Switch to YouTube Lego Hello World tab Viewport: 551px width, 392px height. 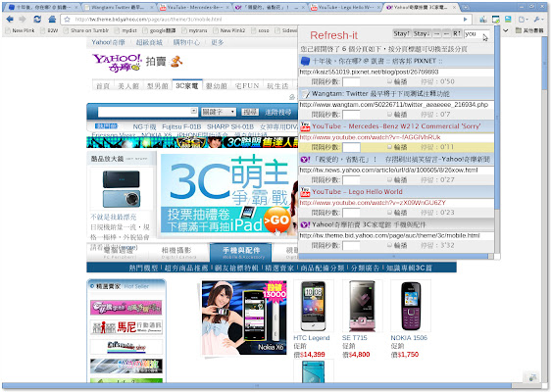coord(346,7)
